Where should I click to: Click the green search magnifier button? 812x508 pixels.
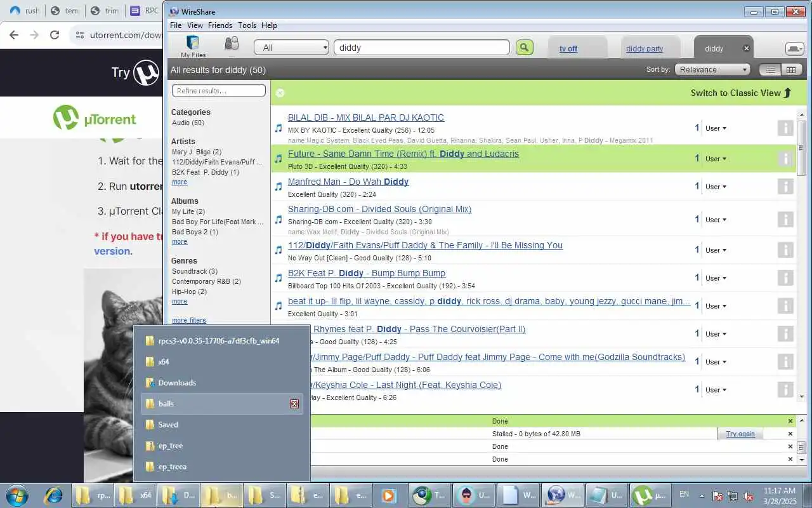pos(524,48)
